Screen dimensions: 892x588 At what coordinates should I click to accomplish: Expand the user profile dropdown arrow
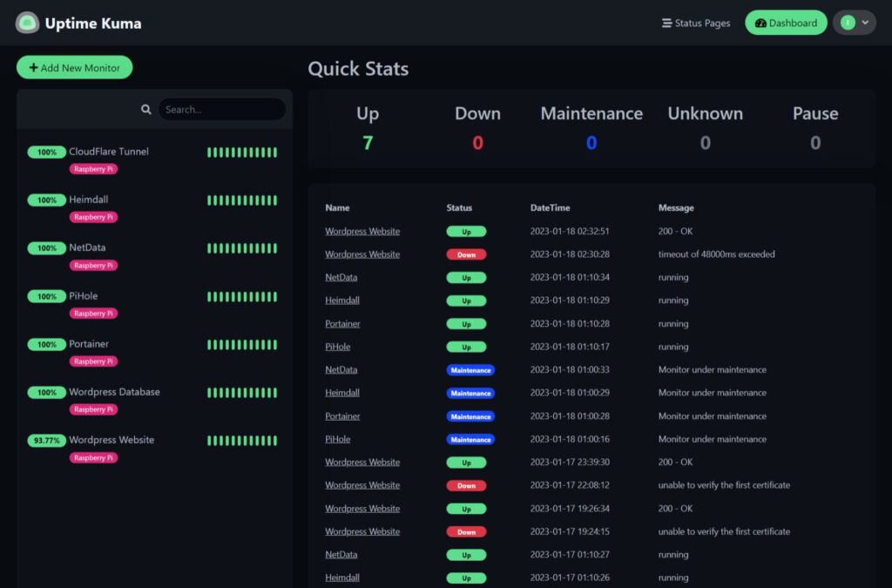pos(865,23)
